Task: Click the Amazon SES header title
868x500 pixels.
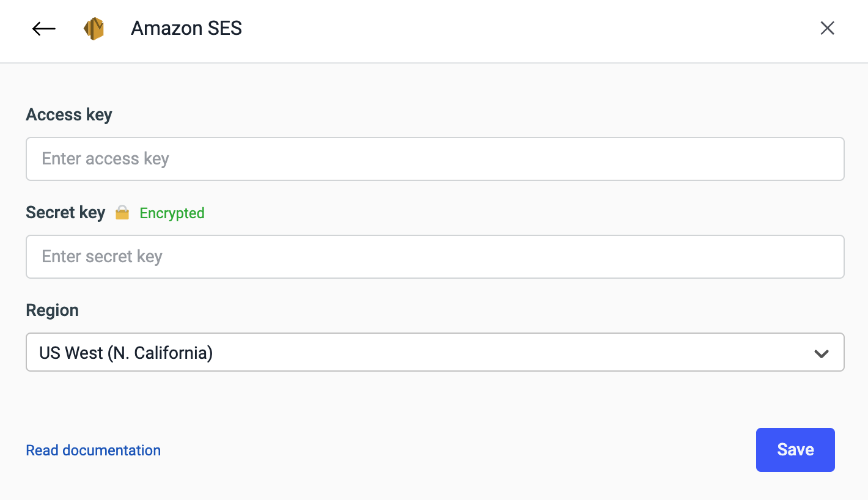Action: tap(186, 28)
